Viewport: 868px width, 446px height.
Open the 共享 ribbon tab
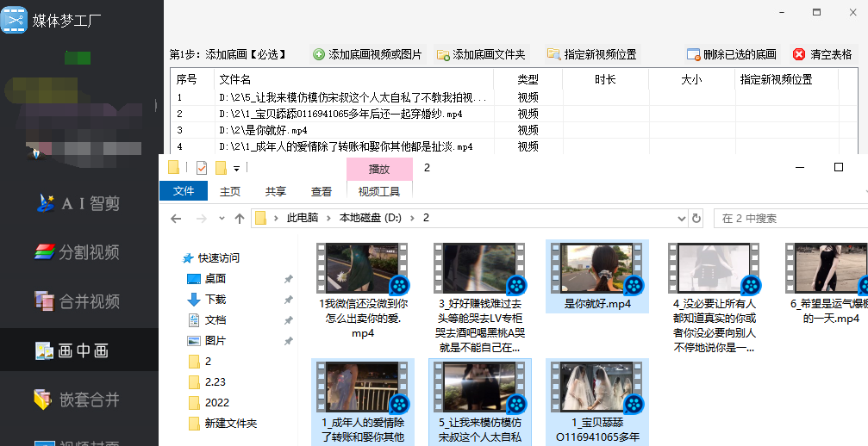(275, 191)
